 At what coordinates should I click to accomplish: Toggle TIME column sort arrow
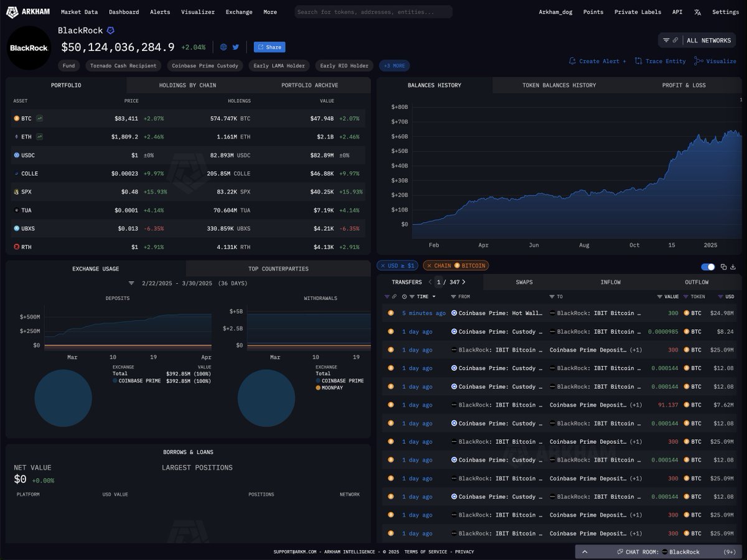point(435,297)
